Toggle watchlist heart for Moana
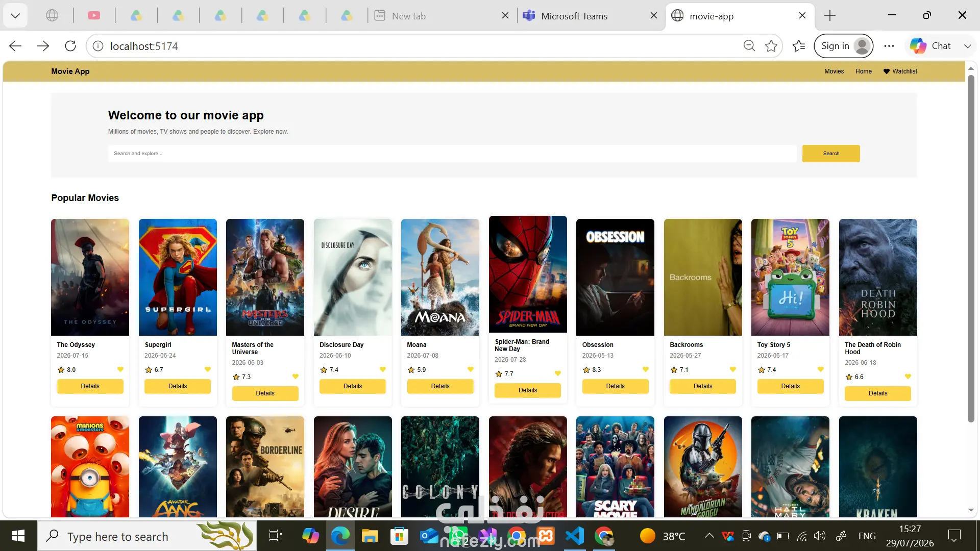The width and height of the screenshot is (980, 551). [471, 369]
